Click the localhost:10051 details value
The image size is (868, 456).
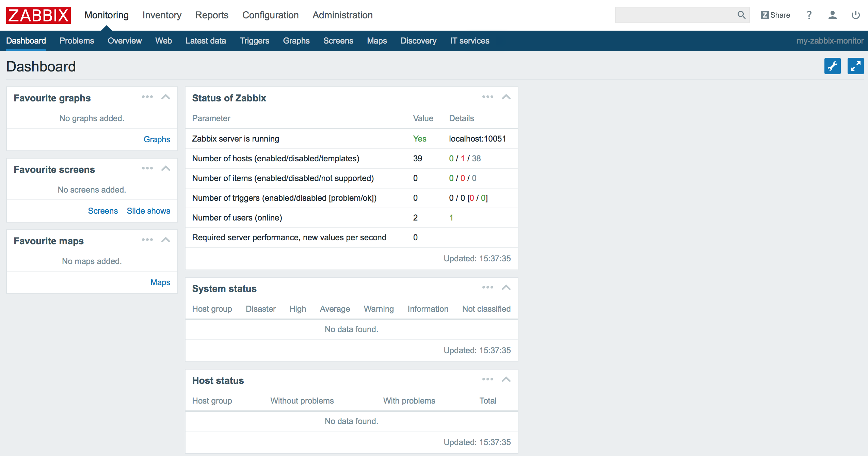pyautogui.click(x=477, y=139)
